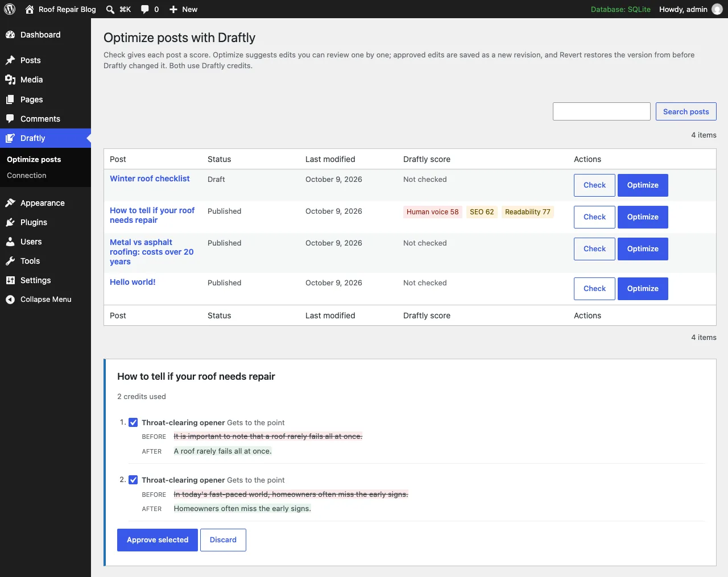This screenshot has height=577, width=728.
Task: Click the Search posts button
Action: click(686, 111)
